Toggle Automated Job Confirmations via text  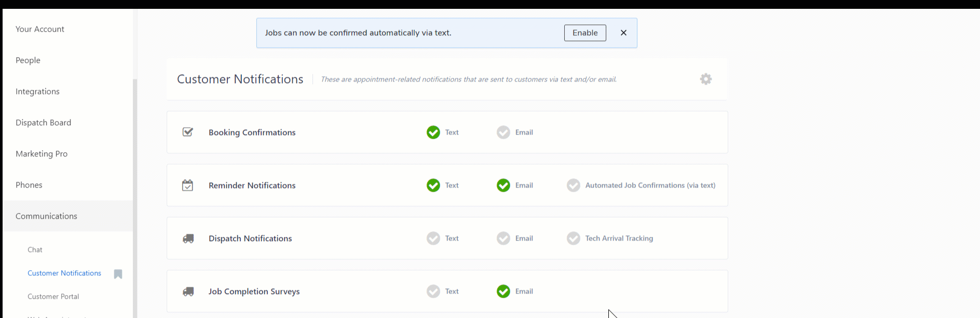573,186
